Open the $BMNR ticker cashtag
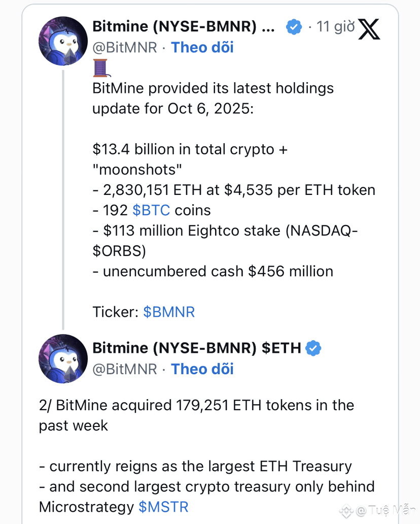 169,312
